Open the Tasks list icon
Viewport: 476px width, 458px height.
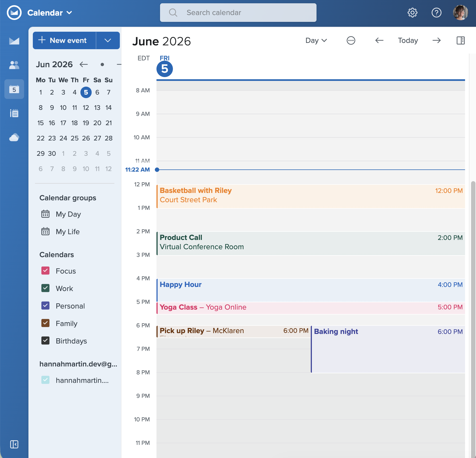[x=14, y=113]
